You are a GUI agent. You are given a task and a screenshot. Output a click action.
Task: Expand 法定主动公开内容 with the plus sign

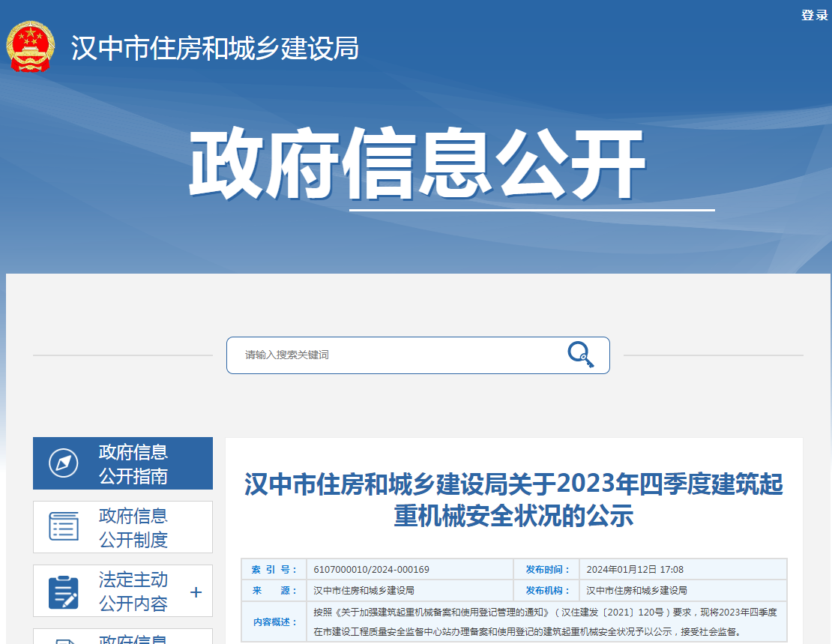(196, 592)
